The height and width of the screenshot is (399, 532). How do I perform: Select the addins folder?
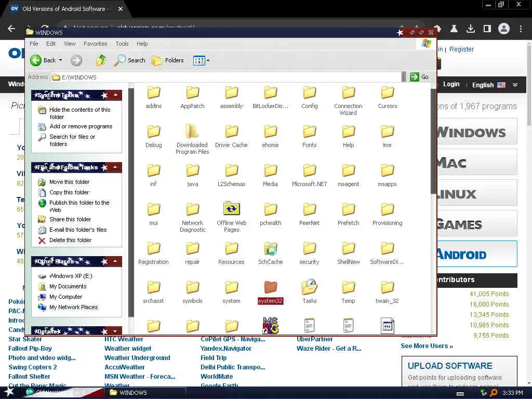[x=154, y=98]
